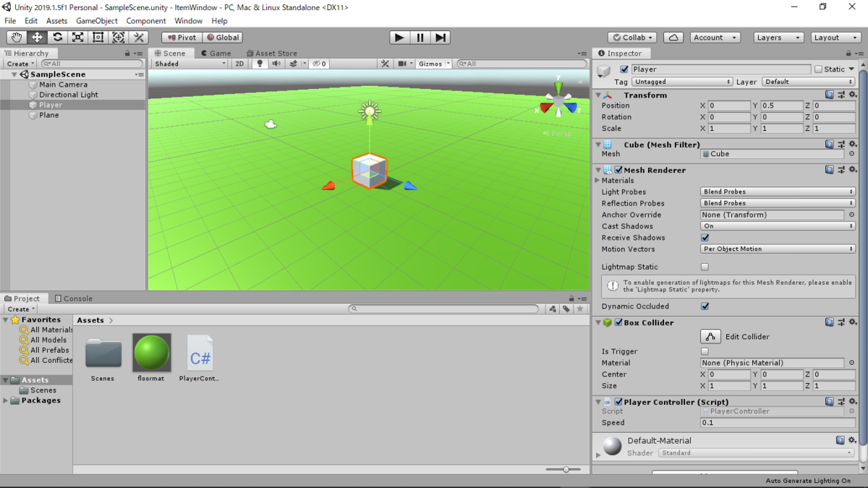Click the Global toggle button
Image resolution: width=868 pixels, height=488 pixels.
tap(222, 38)
